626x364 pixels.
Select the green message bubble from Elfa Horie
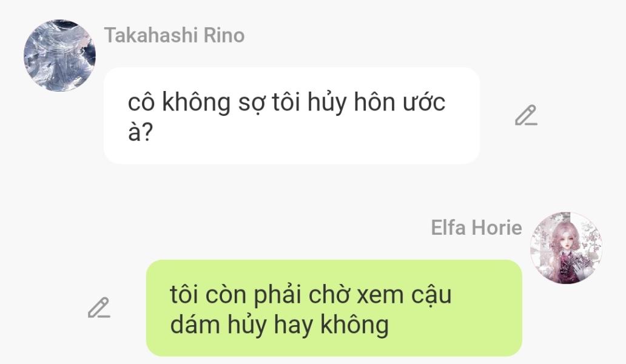[x=334, y=308]
